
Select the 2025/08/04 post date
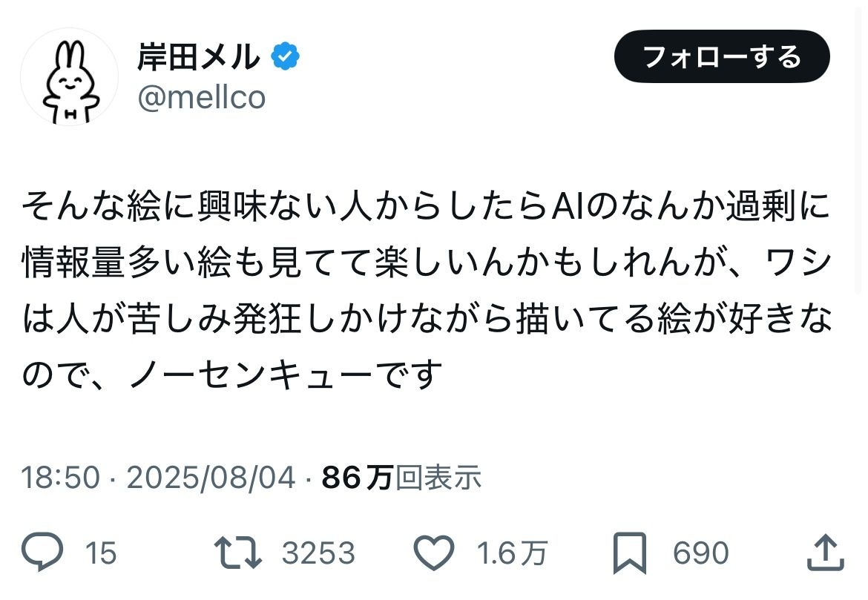211,478
